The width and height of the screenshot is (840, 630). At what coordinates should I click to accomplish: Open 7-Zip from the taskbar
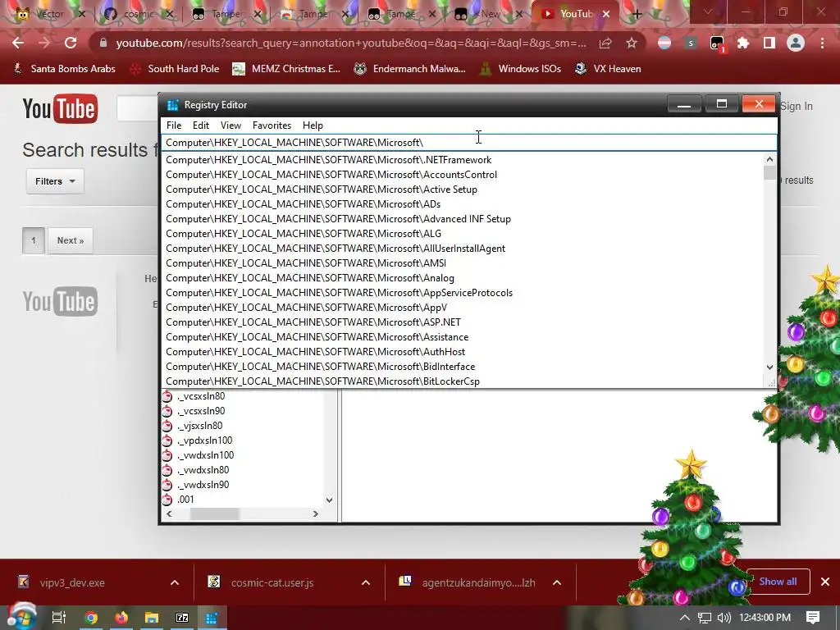182,618
